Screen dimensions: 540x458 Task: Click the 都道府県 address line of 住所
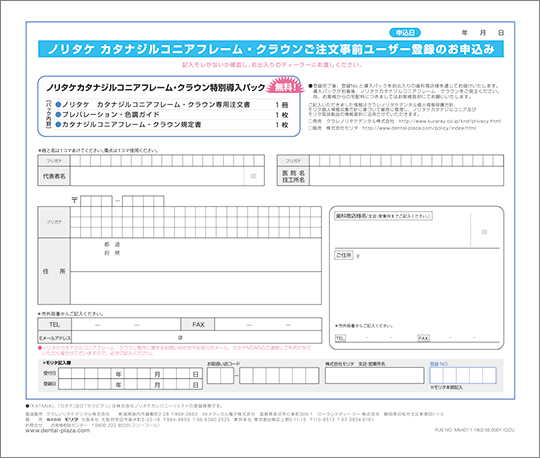coord(196,255)
